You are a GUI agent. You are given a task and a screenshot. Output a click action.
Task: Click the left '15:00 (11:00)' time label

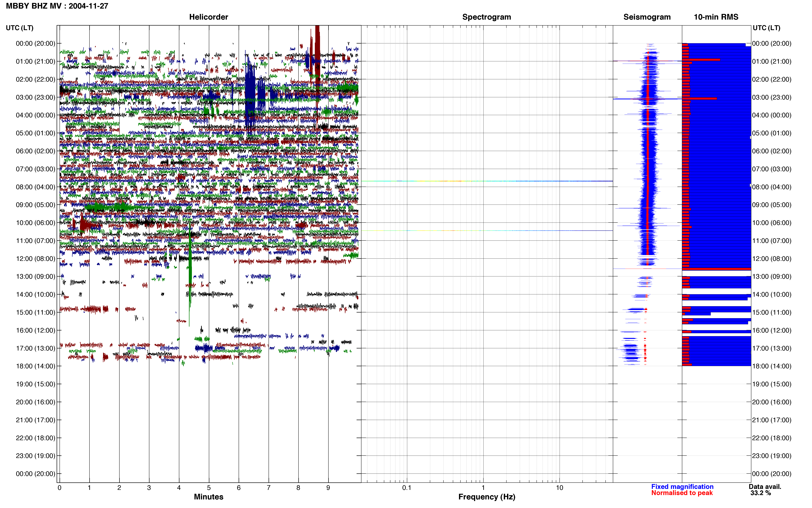pos(36,313)
